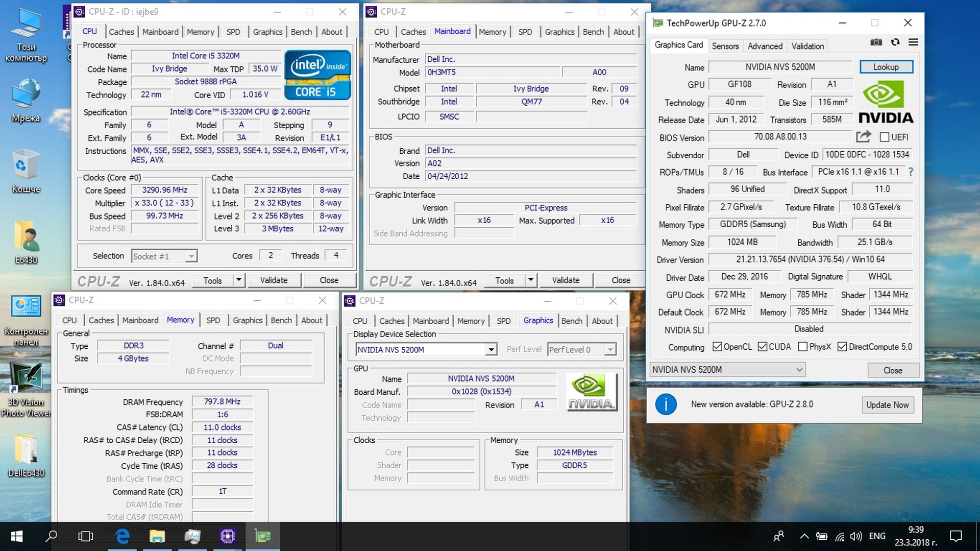Click the taskbar clock showing 9:39
Screen dimensions: 980x551
[x=916, y=536]
